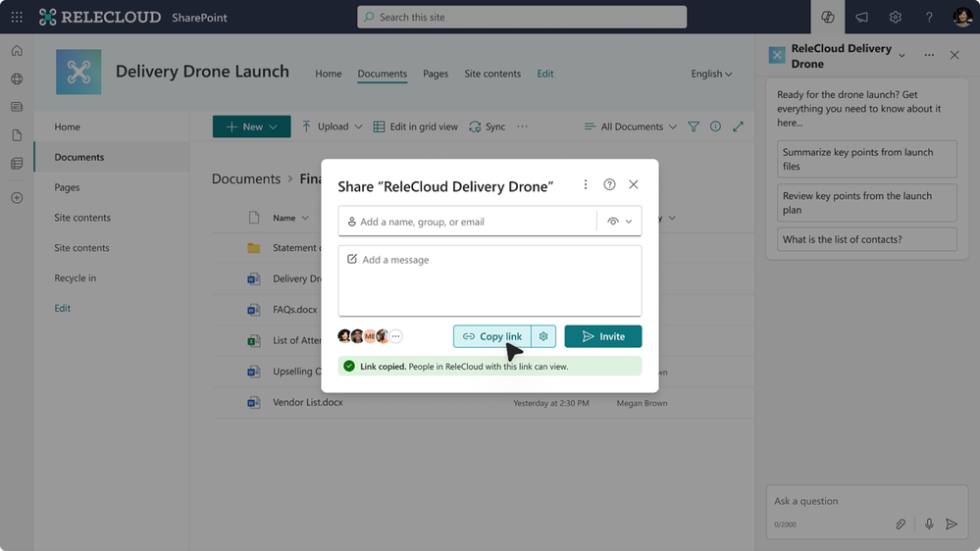Click the news icon in left rail
The width and height of the screenshot is (980, 551).
17,107
